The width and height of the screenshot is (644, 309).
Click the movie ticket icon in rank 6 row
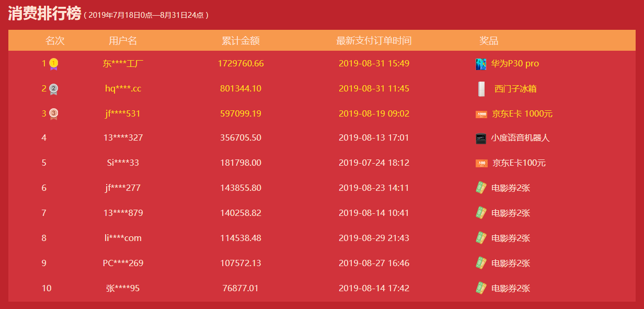click(x=481, y=188)
